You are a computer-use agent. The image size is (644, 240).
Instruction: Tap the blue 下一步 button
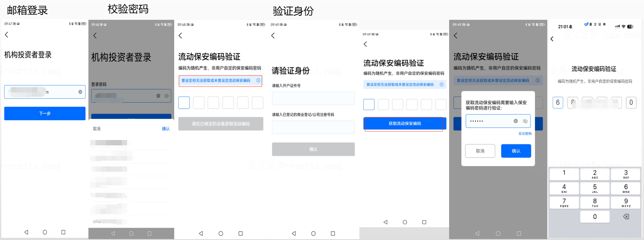pyautogui.click(x=45, y=114)
